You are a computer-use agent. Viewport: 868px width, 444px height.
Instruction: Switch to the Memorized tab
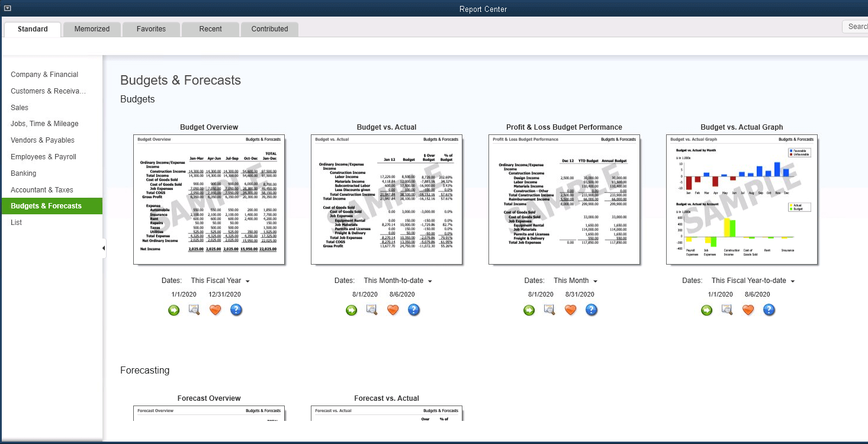pyautogui.click(x=92, y=29)
